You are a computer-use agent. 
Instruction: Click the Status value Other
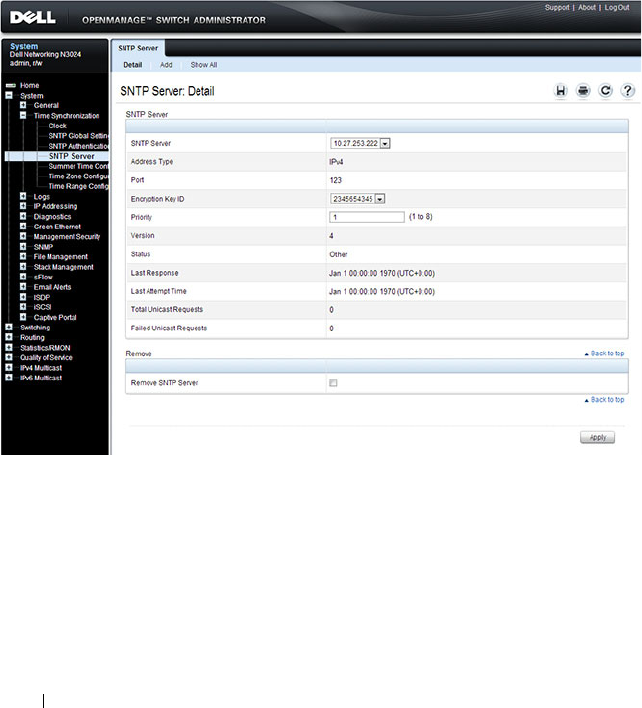338,254
